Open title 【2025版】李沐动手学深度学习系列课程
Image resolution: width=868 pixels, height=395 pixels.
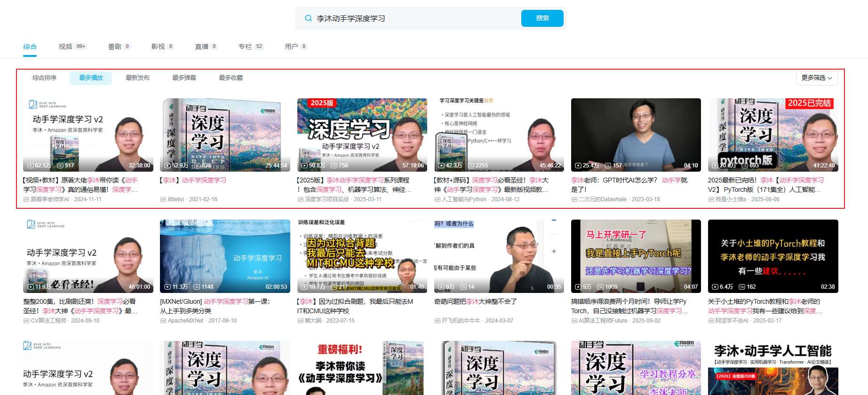point(354,185)
